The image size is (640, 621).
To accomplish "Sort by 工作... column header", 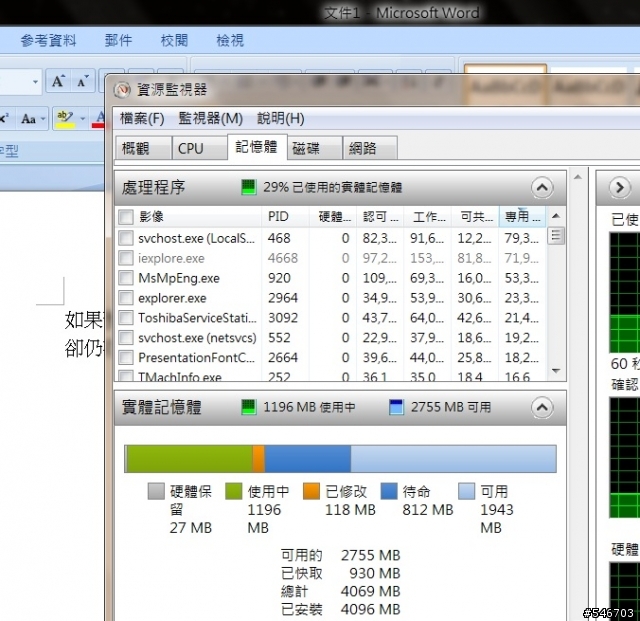I will 427,216.
